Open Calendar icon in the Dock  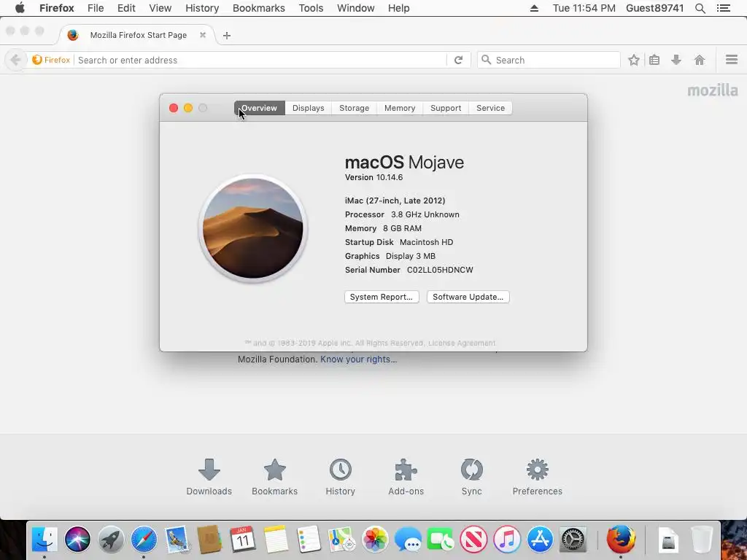[x=243, y=540]
